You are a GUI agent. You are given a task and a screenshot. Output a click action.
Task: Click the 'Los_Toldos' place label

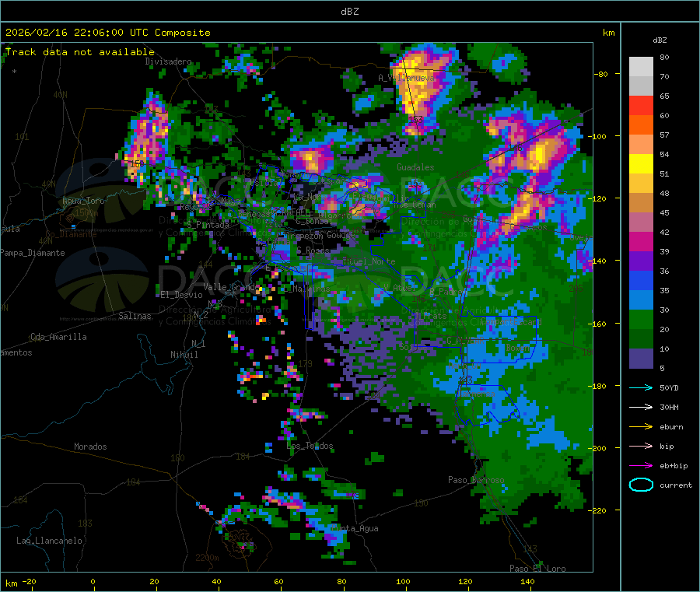point(310,446)
